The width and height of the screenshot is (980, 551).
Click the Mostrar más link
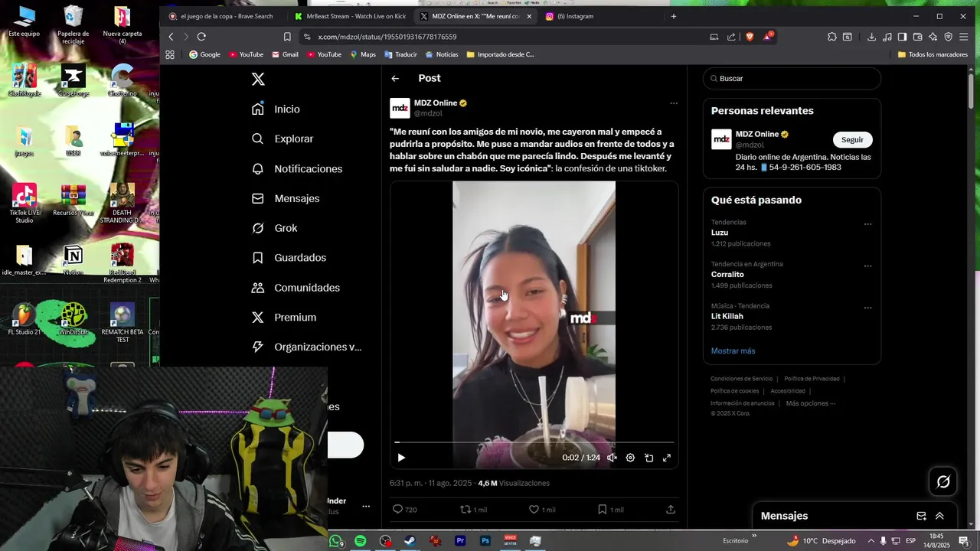coord(733,351)
